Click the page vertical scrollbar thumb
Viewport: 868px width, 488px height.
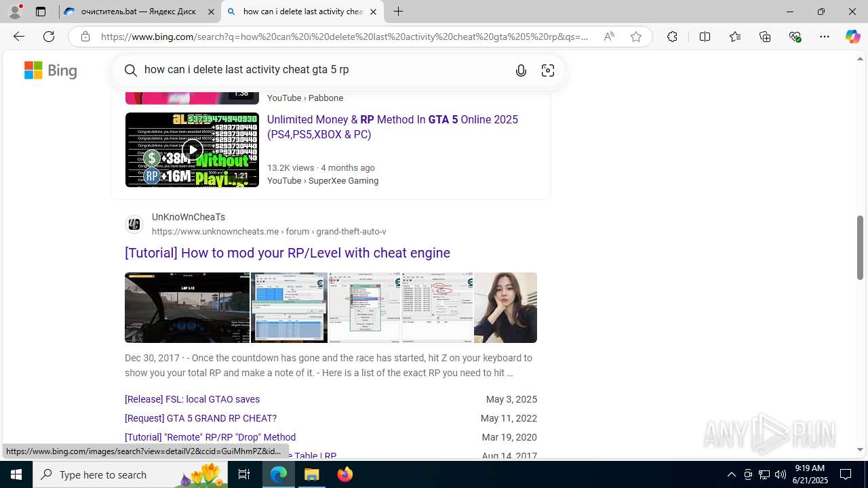pos(860,248)
